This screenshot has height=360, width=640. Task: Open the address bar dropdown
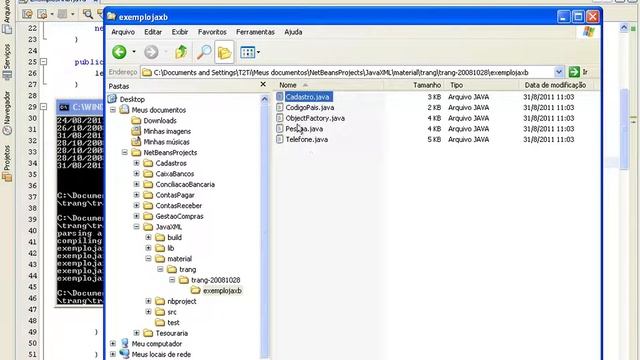558,72
